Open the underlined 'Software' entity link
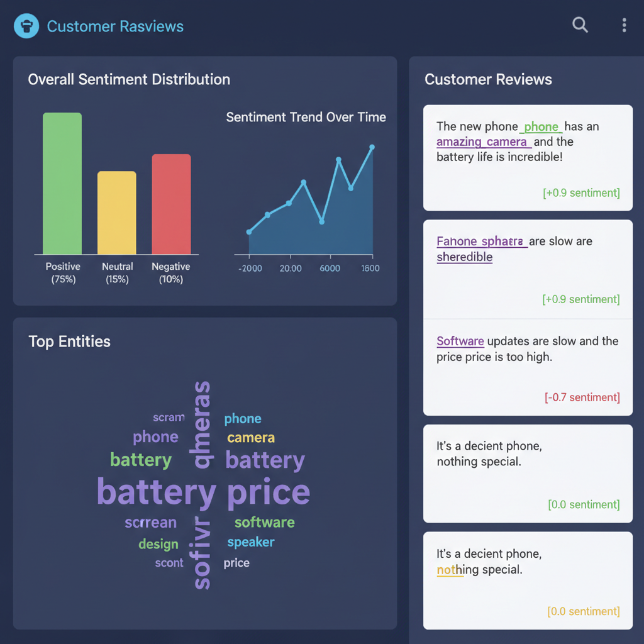644x644 pixels. [x=460, y=341]
